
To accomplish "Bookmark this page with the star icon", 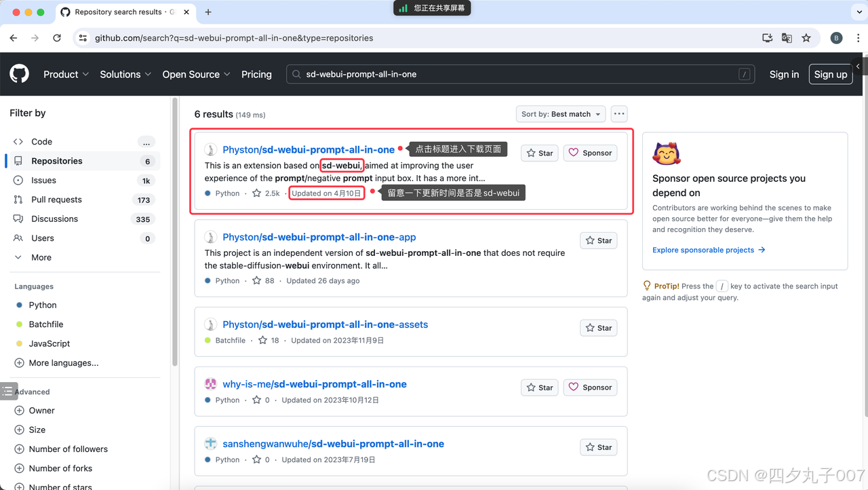I will click(x=806, y=38).
